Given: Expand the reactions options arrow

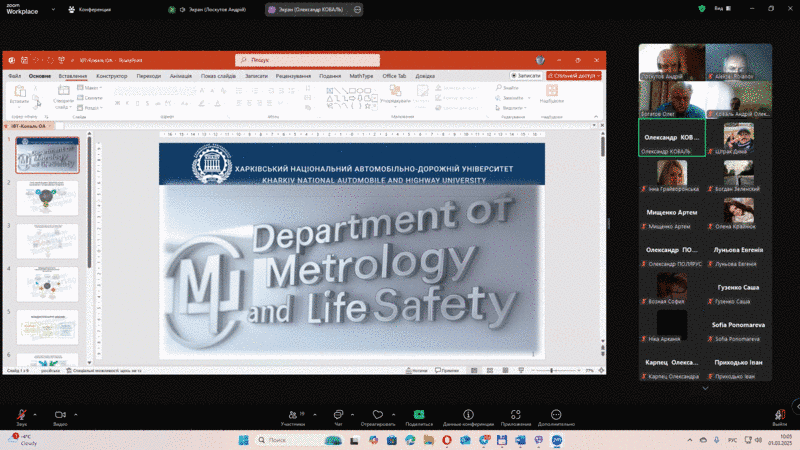Looking at the screenshot, I should [x=393, y=415].
